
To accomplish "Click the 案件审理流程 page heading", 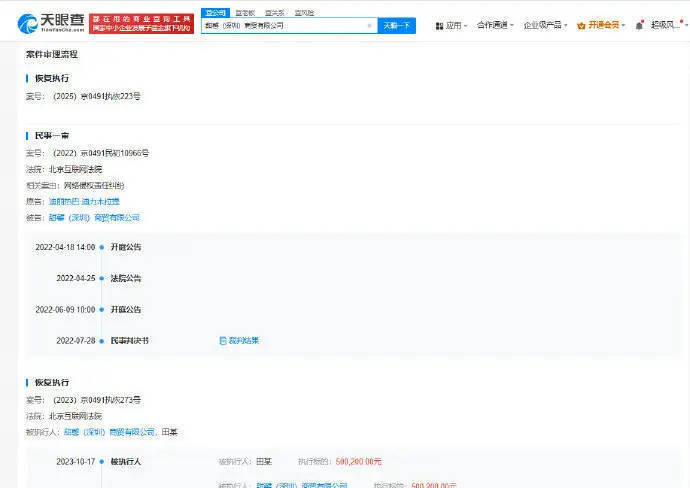I will [x=51, y=54].
